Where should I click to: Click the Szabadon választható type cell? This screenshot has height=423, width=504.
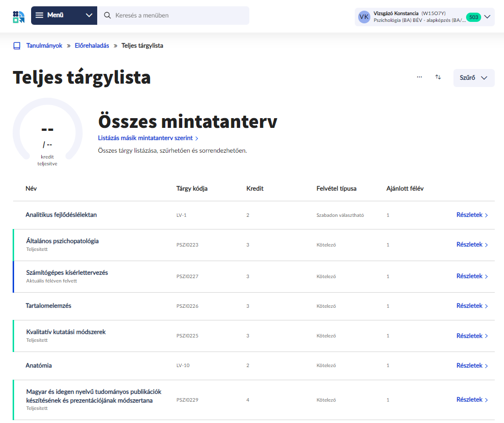click(x=340, y=215)
